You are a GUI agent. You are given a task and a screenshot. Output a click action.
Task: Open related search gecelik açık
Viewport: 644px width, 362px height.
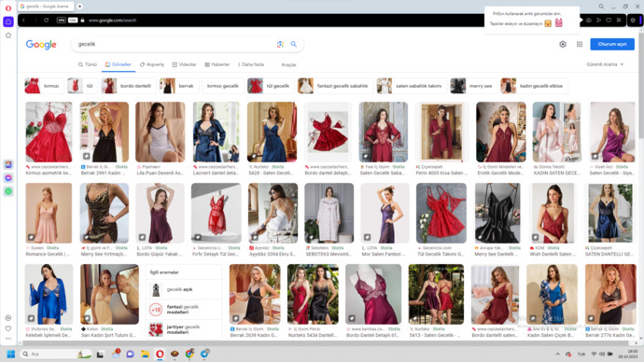point(184,290)
